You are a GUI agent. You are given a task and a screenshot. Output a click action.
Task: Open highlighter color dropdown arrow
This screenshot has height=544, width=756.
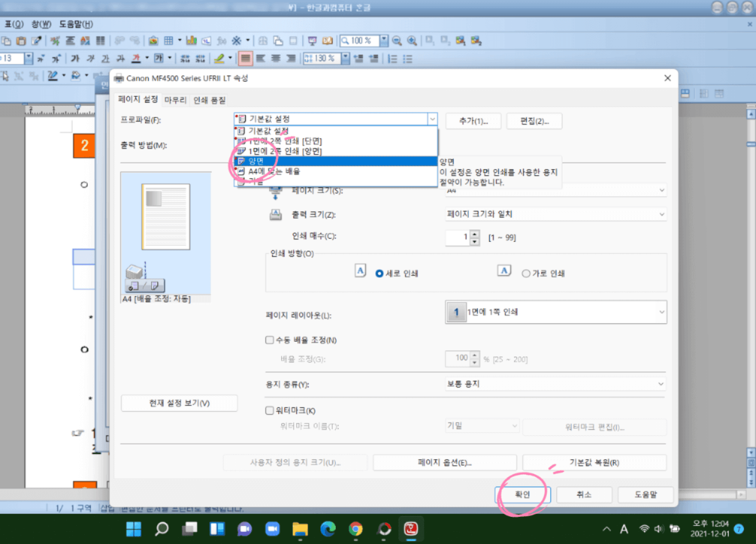click(230, 58)
